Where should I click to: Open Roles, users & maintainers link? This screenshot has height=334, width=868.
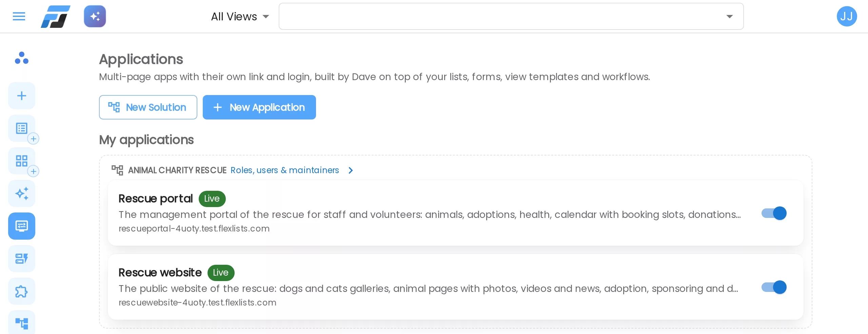(x=285, y=170)
